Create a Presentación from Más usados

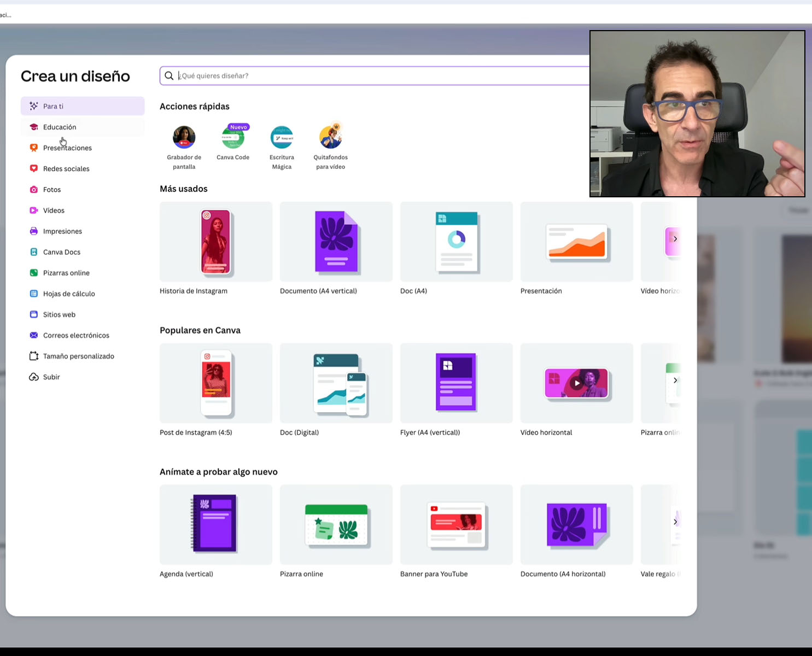click(577, 242)
